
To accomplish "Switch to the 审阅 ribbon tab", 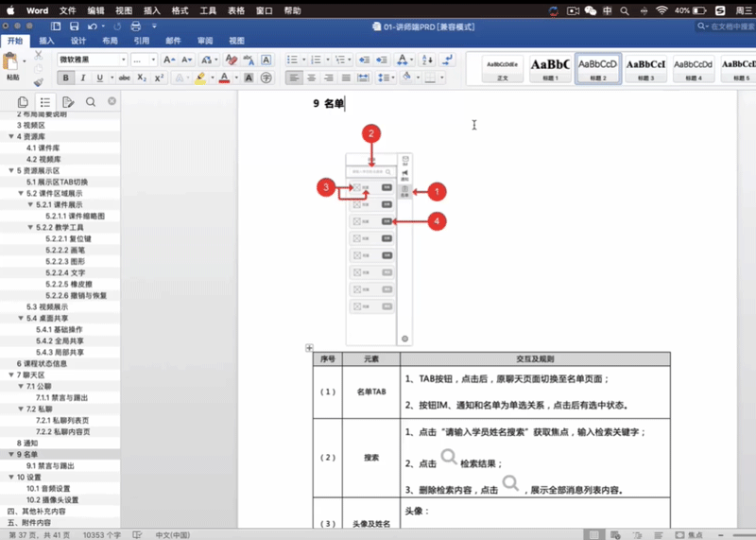I will pos(205,41).
